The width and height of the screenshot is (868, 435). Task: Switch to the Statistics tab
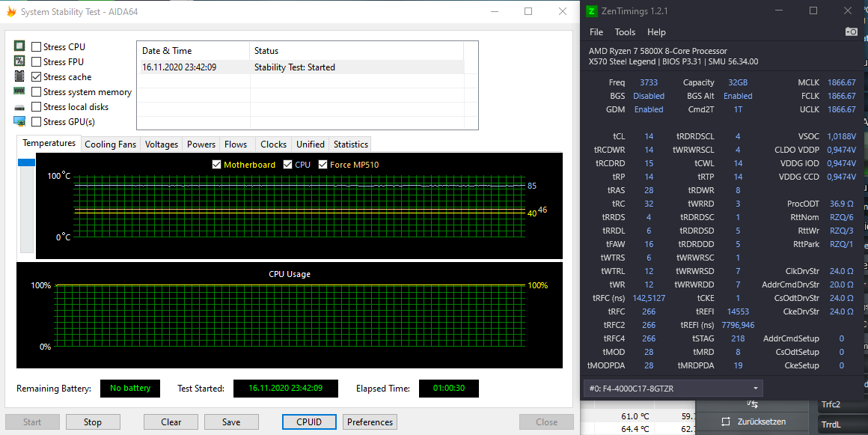click(x=350, y=144)
